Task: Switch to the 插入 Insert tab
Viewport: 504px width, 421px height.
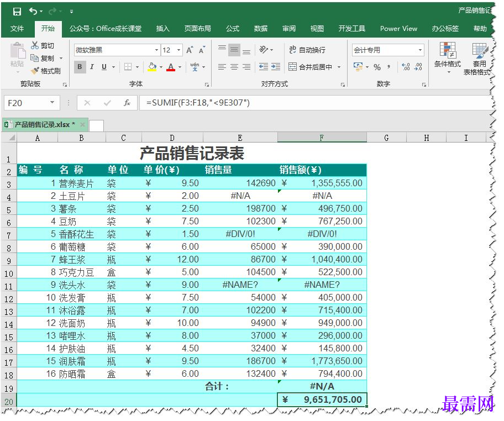Action: pyautogui.click(x=162, y=29)
